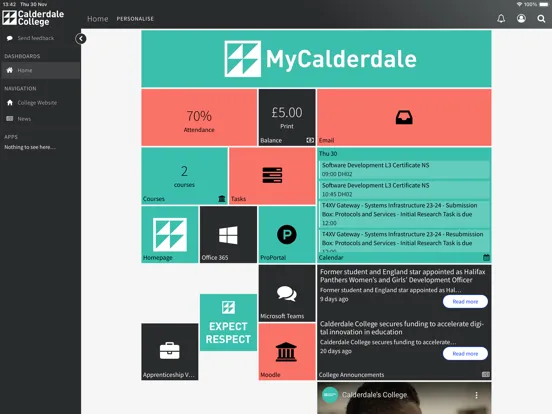Read more on funding digital innovation announcement
Viewport: 552px width, 414px height.
point(465,354)
